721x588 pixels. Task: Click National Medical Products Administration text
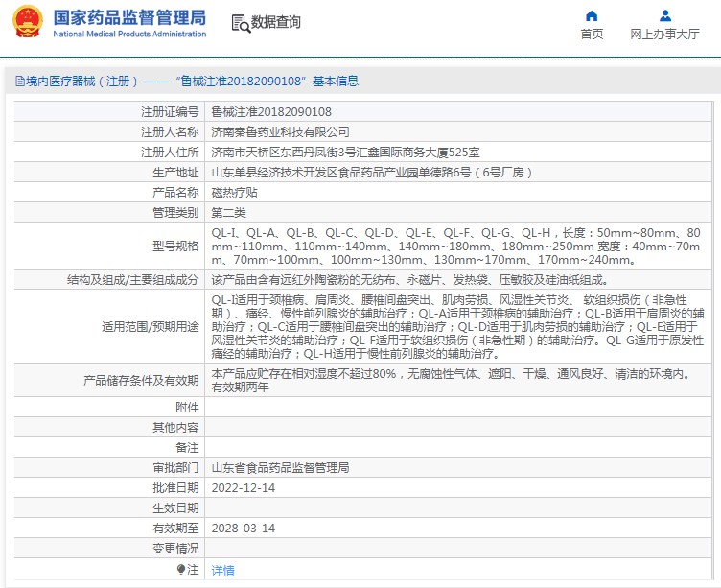pos(129,34)
